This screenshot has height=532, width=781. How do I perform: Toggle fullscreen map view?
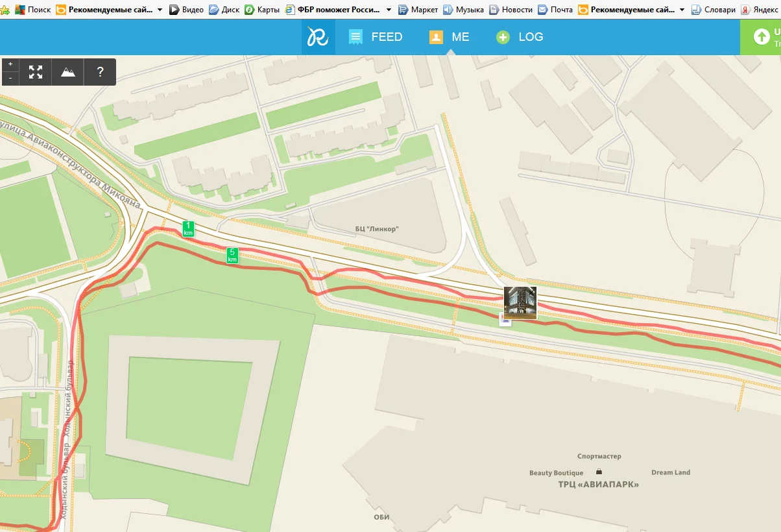tap(36, 72)
